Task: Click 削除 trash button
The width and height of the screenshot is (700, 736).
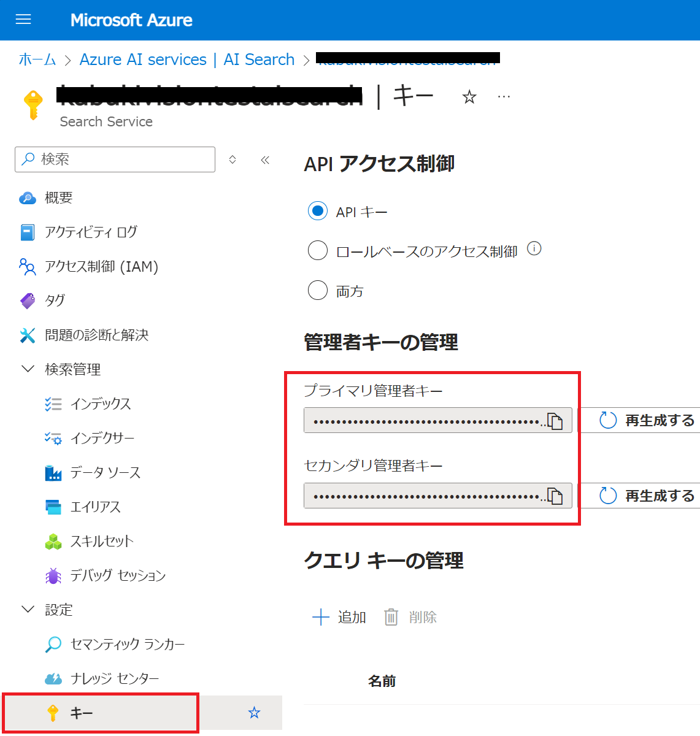Action: click(410, 617)
